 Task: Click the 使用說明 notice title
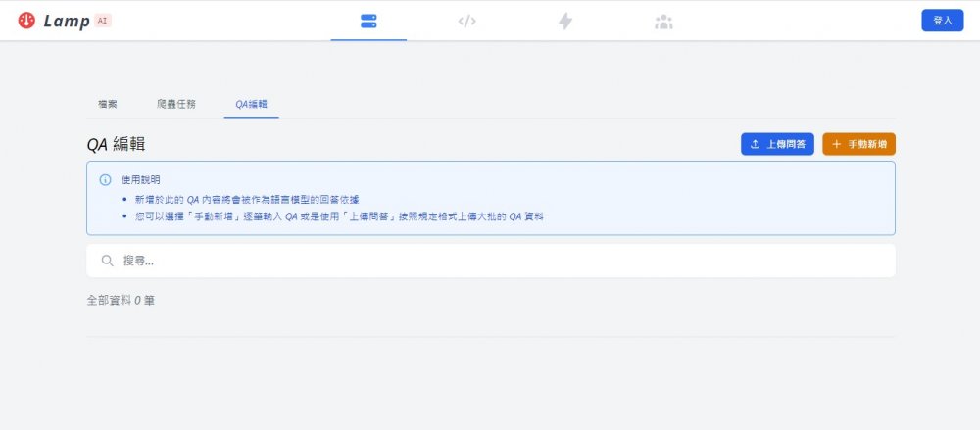(x=140, y=180)
